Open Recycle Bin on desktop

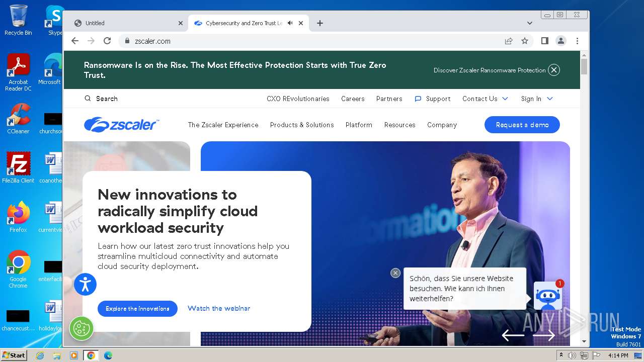pyautogui.click(x=18, y=20)
